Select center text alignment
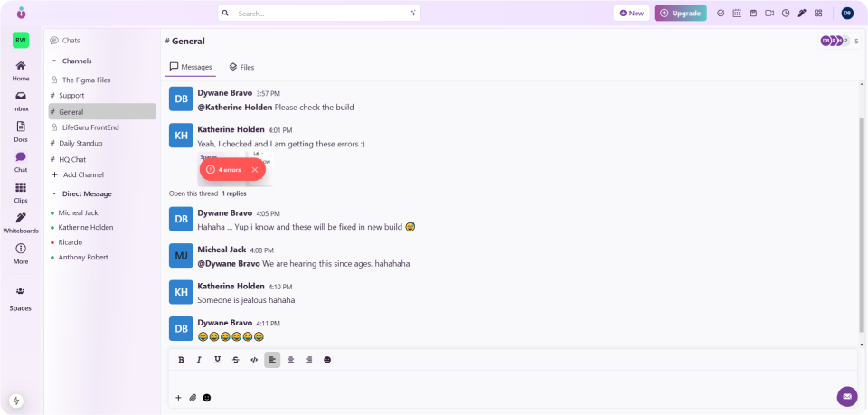 click(x=290, y=360)
